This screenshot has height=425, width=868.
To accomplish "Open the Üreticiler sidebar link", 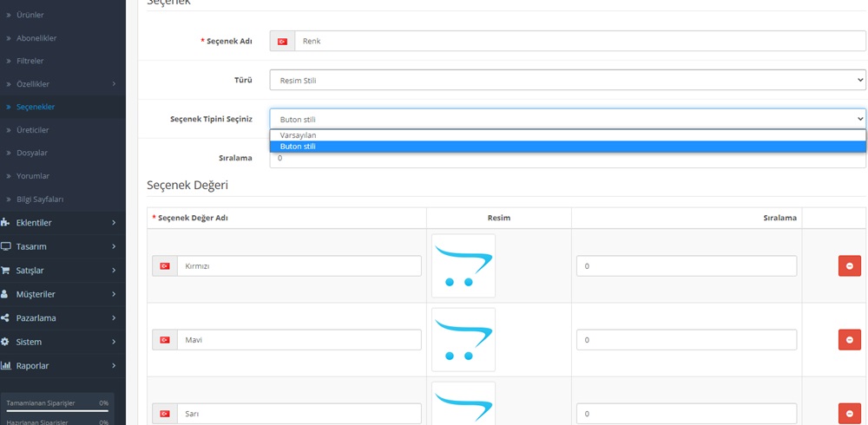I will (x=33, y=130).
